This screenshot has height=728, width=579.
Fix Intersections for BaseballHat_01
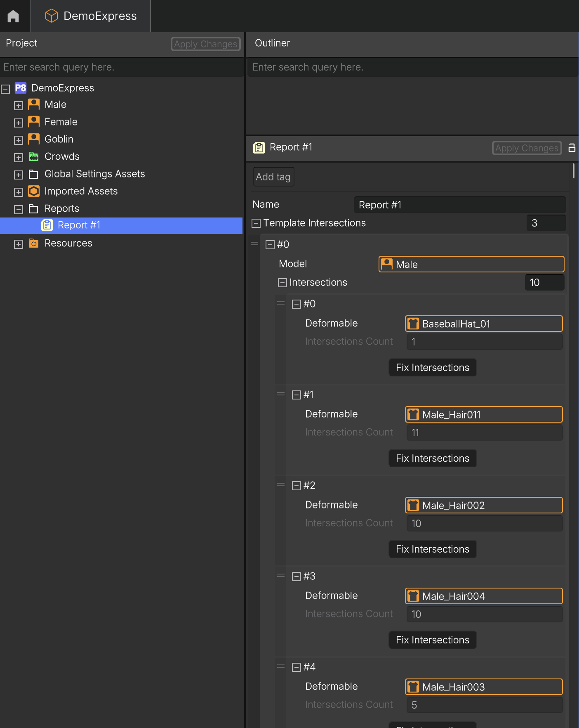point(433,367)
